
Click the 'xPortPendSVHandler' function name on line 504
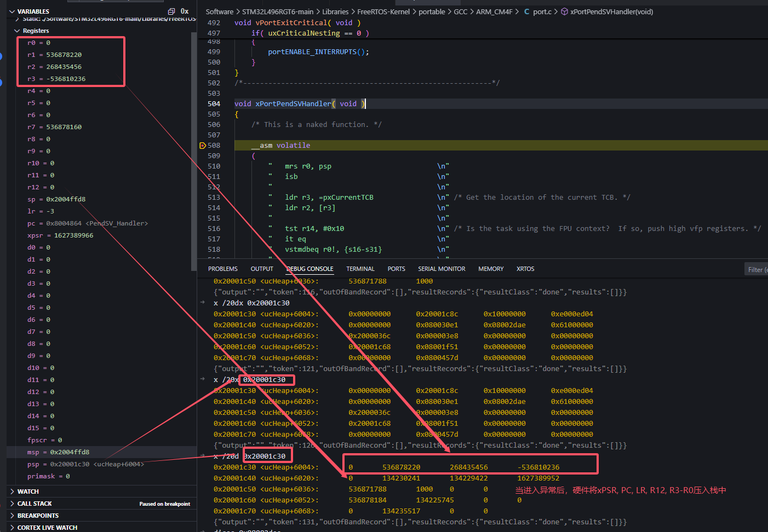[294, 104]
